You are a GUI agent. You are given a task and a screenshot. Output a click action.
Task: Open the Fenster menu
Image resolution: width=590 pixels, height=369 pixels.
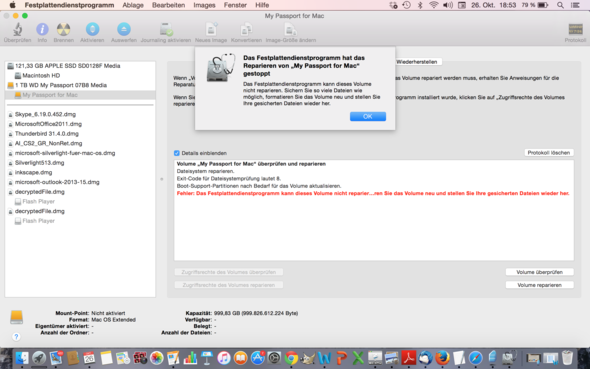tap(235, 5)
